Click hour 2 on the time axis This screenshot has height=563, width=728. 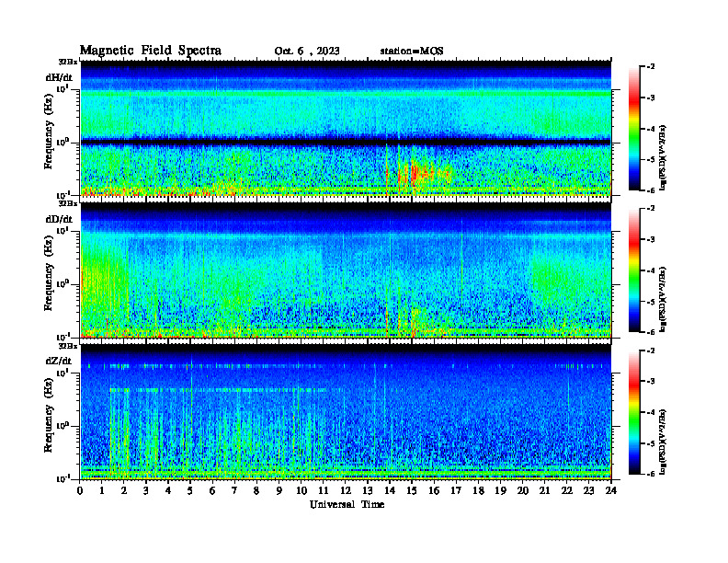(x=124, y=490)
